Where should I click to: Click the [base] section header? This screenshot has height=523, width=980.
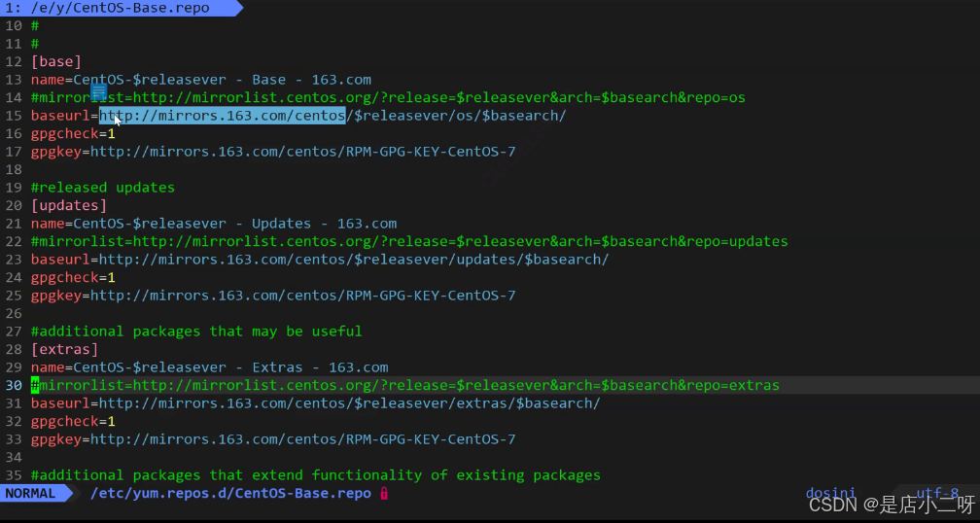[56, 62]
